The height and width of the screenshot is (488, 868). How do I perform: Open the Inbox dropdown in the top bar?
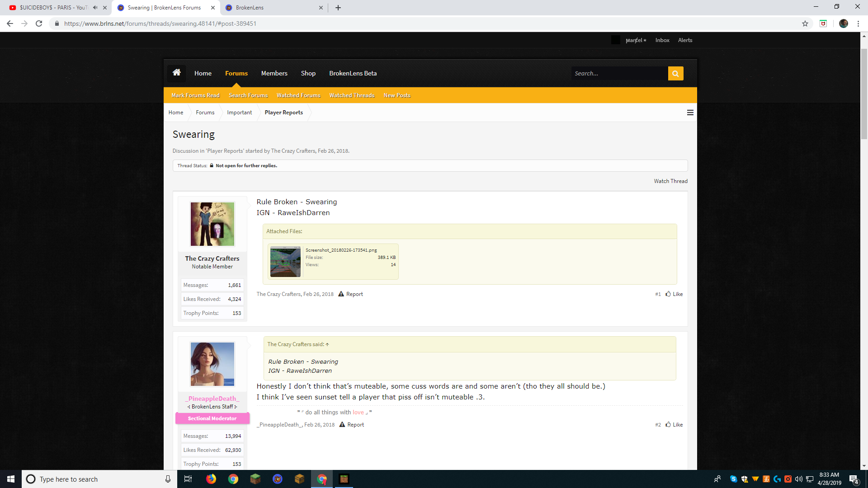point(662,40)
